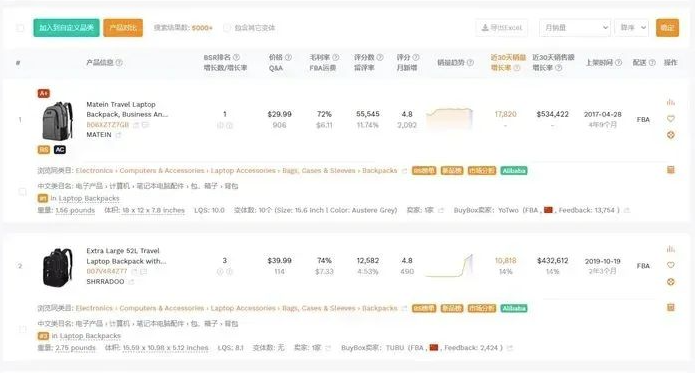Select the checkbox for SHRRADOO backpack row
The width and height of the screenshot is (695, 373).
pyautogui.click(x=22, y=330)
